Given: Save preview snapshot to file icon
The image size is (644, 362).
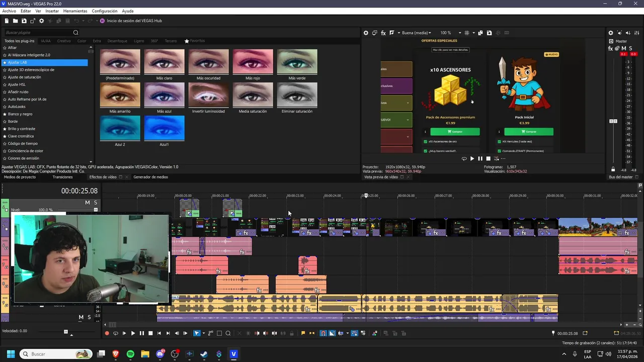Looking at the screenshot, I should 489,33.
